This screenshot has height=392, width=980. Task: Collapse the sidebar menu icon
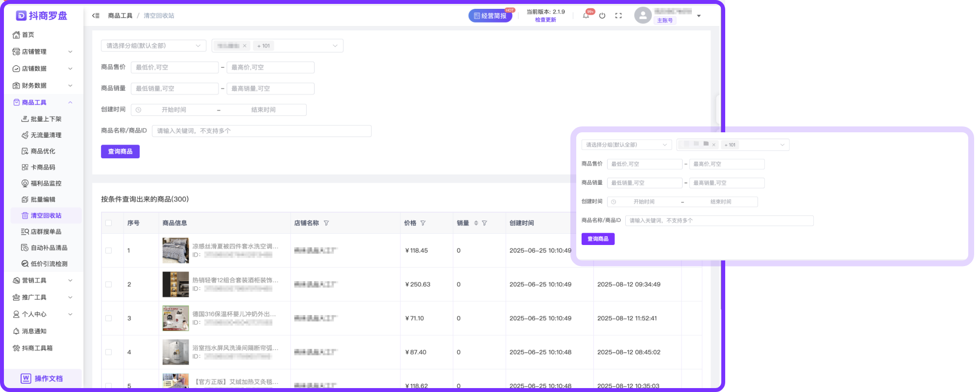[96, 16]
